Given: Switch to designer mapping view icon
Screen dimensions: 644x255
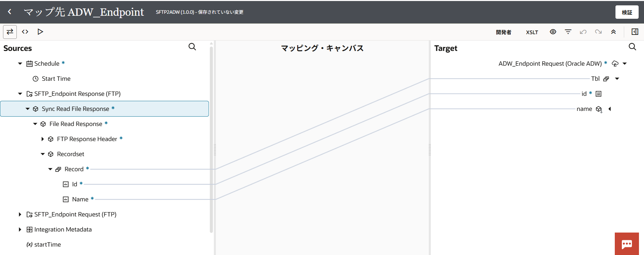Looking at the screenshot, I should (10, 32).
